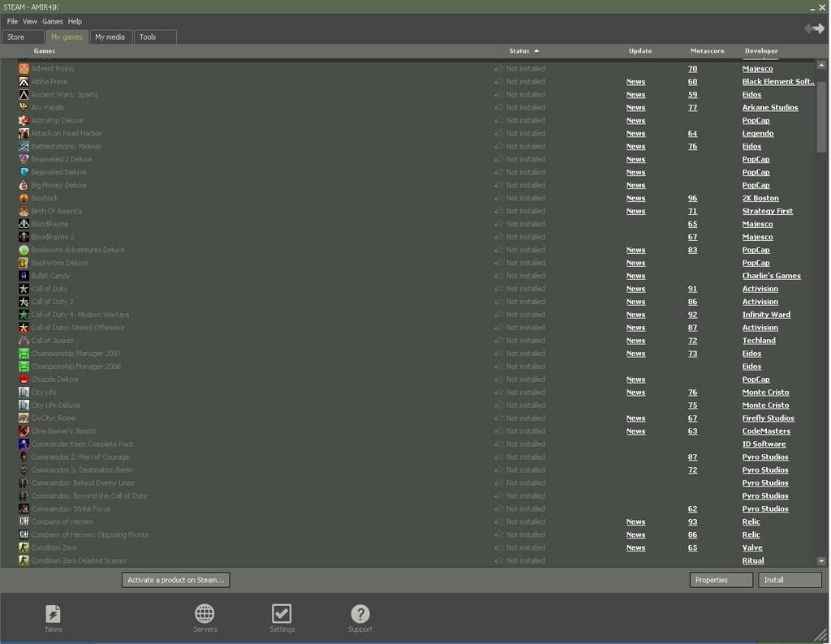
Task: Open Settings checkmark icon in bottom bar
Action: (282, 614)
